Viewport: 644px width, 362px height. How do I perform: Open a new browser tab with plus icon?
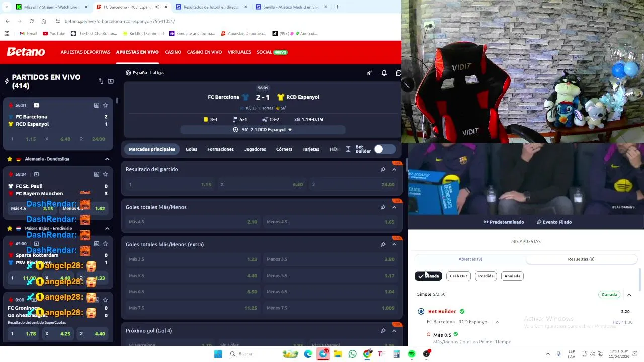(337, 7)
